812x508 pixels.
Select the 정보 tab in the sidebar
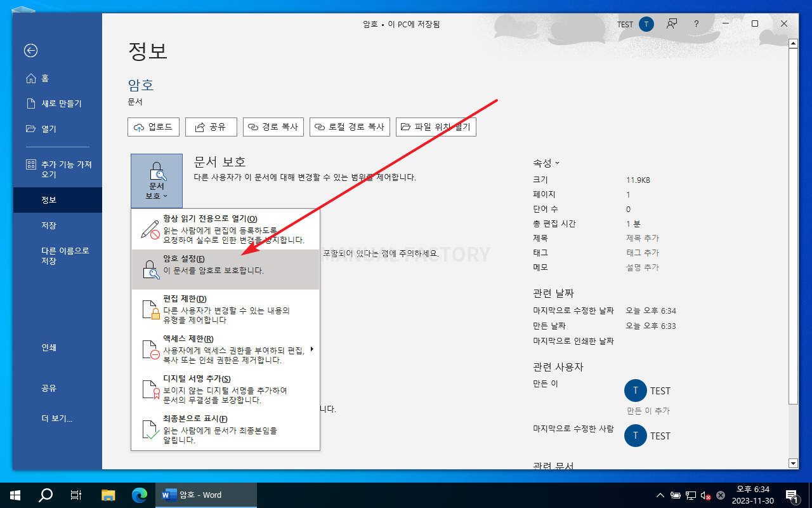pos(57,200)
